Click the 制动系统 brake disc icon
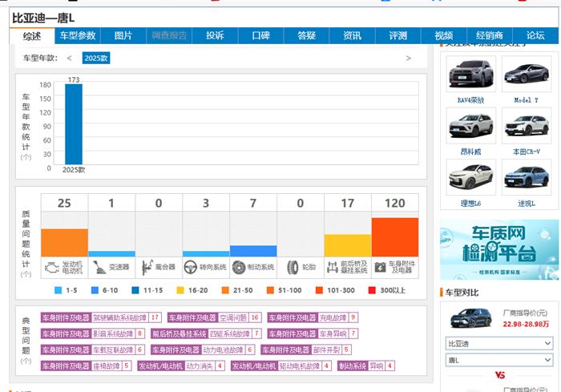Screen dimensions: 561x392 click(239, 267)
